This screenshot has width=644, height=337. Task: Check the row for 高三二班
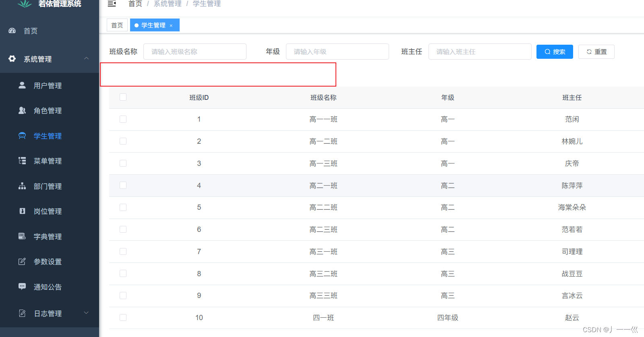(123, 273)
